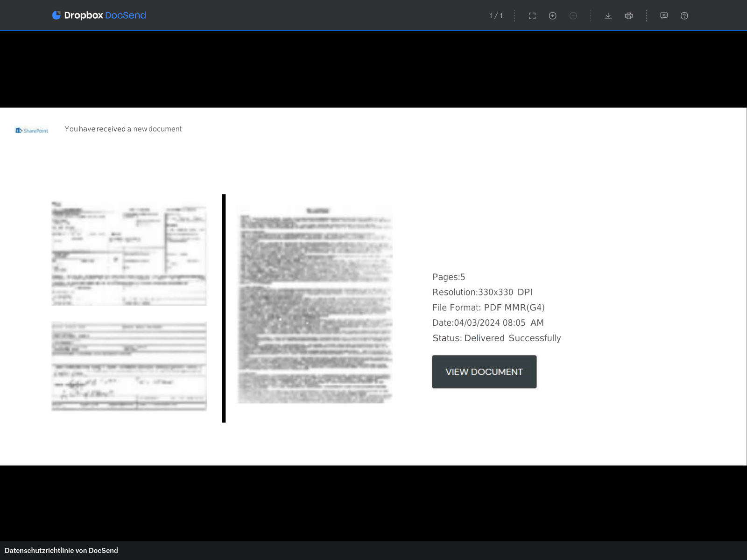This screenshot has width=747, height=560.
Task: Click the 'Date:04/03/2024 08:05 AM' text
Action: coord(488,323)
